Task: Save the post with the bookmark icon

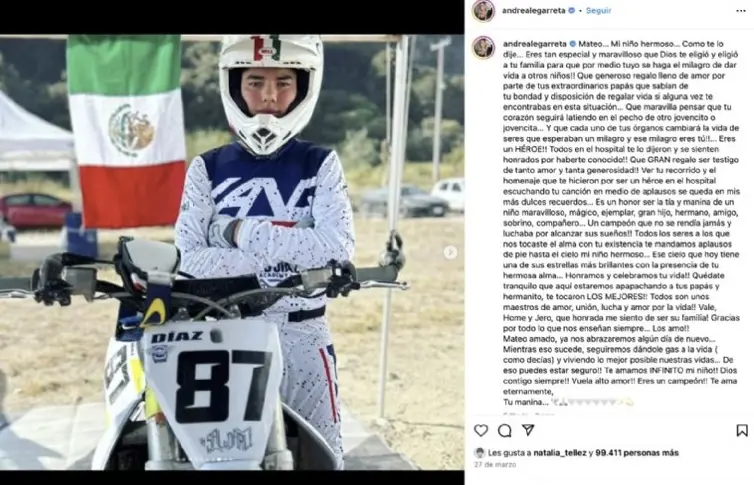Action: click(x=742, y=430)
